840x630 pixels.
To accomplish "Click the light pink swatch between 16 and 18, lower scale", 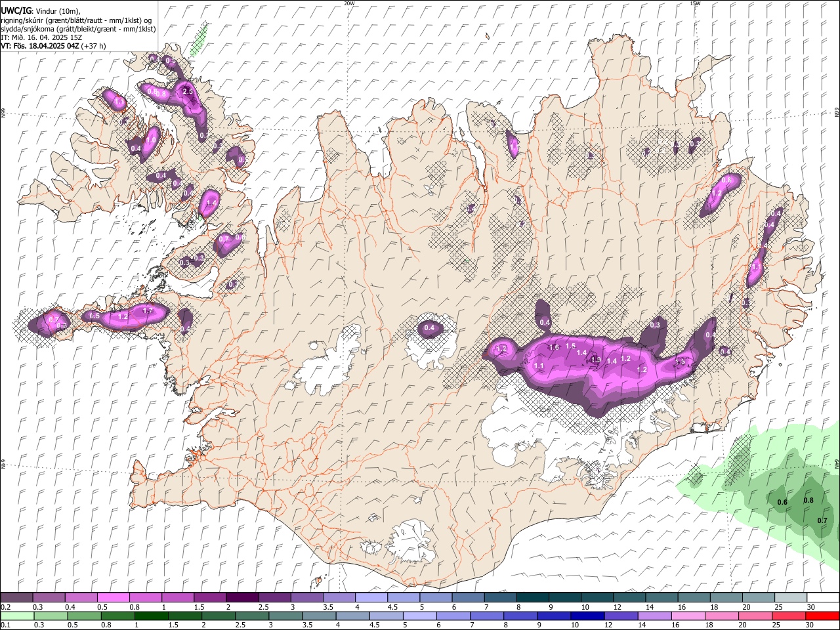I will tap(688, 616).
